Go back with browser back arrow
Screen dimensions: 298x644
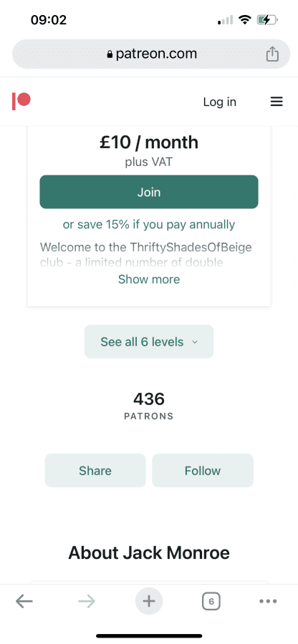pyautogui.click(x=24, y=602)
